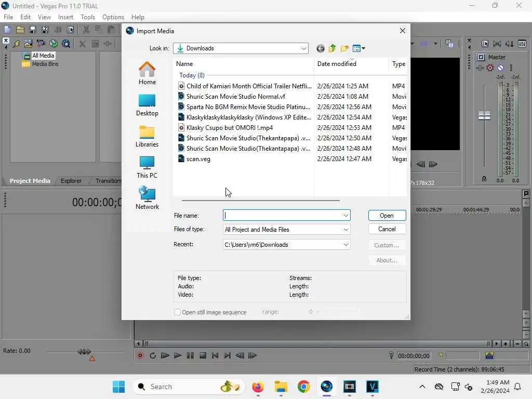Click the Record button in transport bar

tap(140, 355)
